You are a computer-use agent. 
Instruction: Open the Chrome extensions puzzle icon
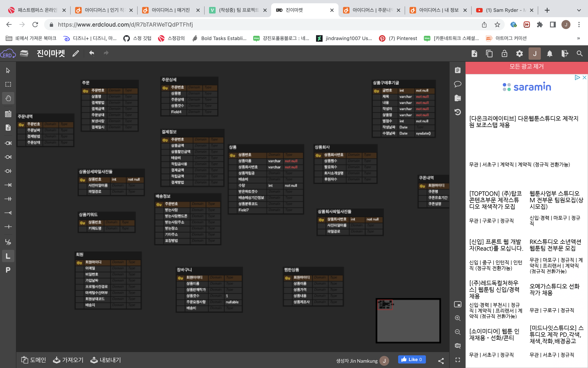[x=540, y=25]
